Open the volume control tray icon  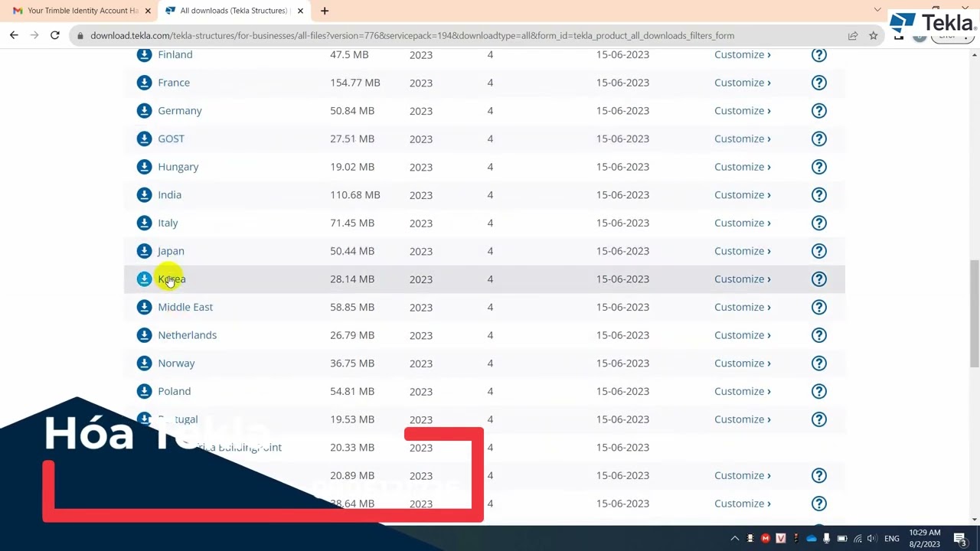click(x=872, y=538)
